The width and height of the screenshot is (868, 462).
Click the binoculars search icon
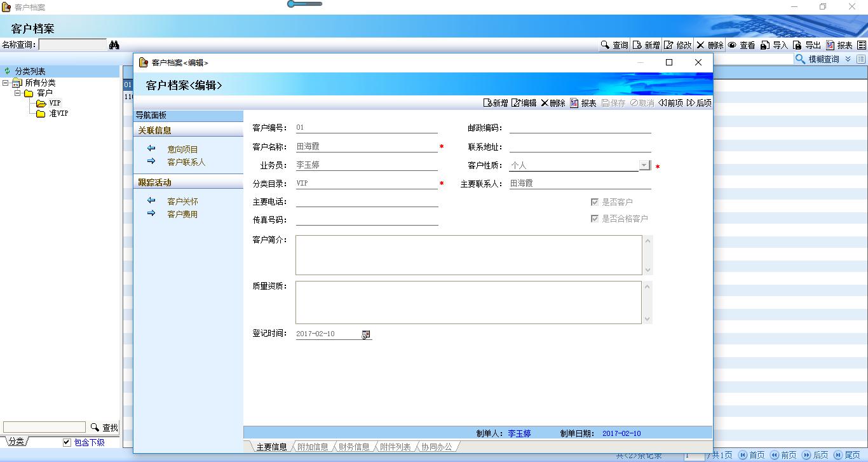point(114,45)
